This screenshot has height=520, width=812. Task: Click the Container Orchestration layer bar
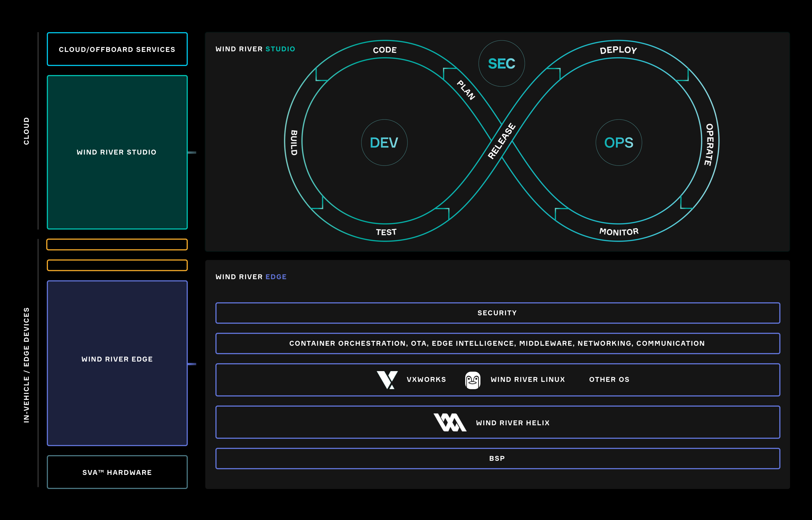tap(498, 343)
